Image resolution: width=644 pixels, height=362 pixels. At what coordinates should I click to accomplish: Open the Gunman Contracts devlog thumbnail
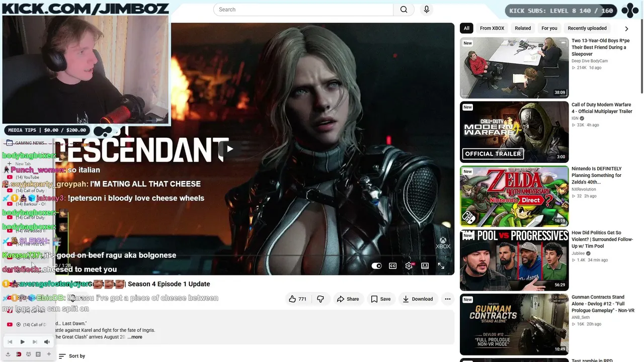coord(514,325)
